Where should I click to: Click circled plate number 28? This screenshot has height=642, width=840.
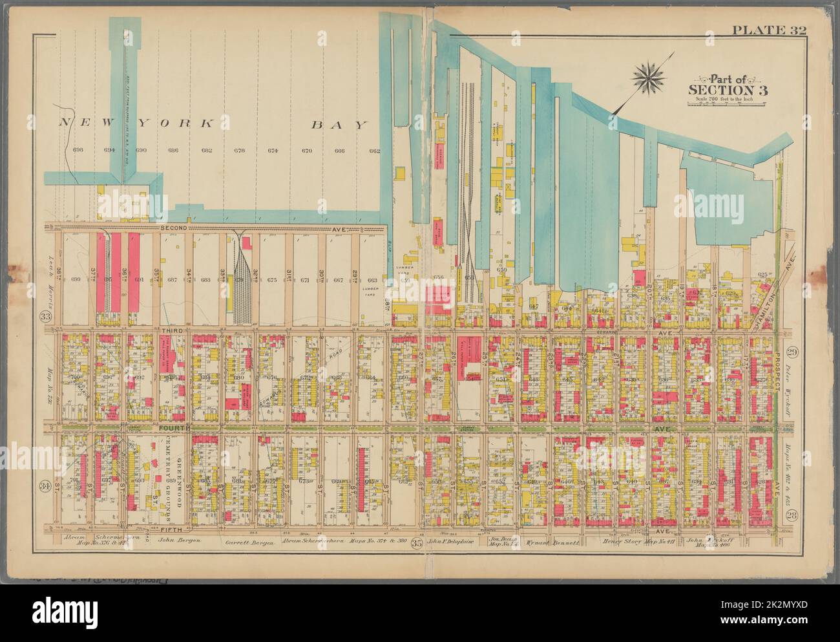[x=792, y=515]
